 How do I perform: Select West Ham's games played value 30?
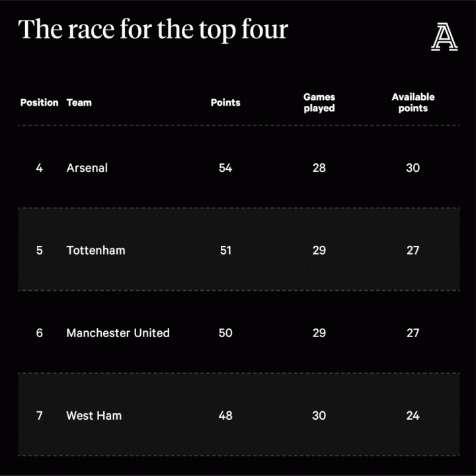point(319,416)
